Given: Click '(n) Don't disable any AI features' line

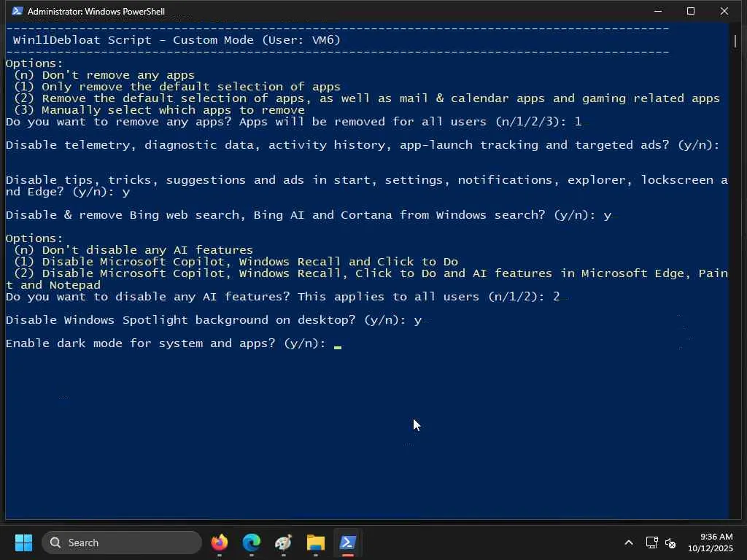Looking at the screenshot, I should pos(133,250).
